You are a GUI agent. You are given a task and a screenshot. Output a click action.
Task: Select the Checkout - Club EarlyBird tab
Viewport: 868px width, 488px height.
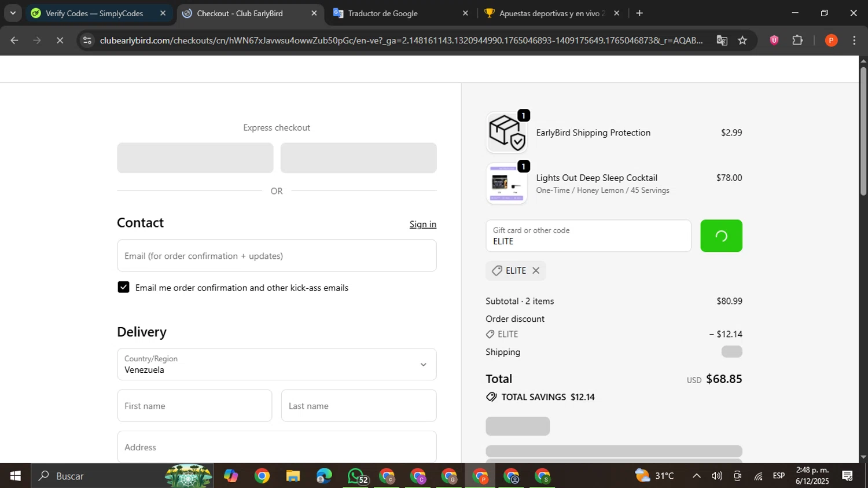pos(240,13)
